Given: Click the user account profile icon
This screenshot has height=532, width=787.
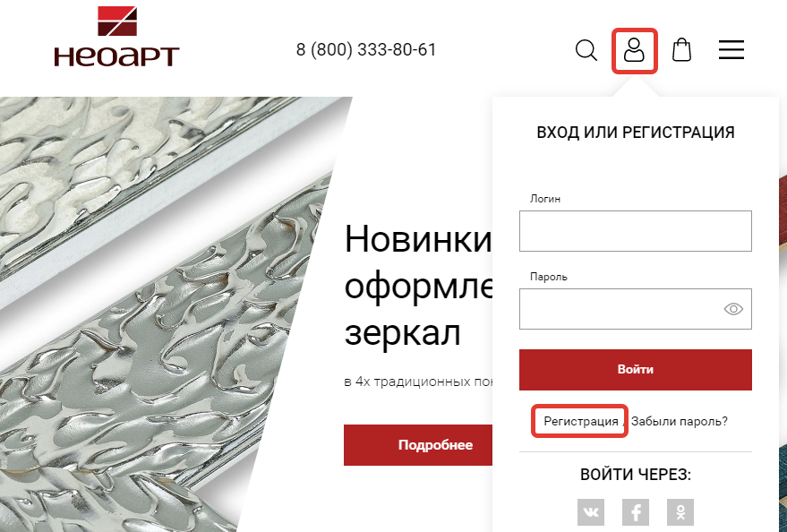Looking at the screenshot, I should (634, 50).
